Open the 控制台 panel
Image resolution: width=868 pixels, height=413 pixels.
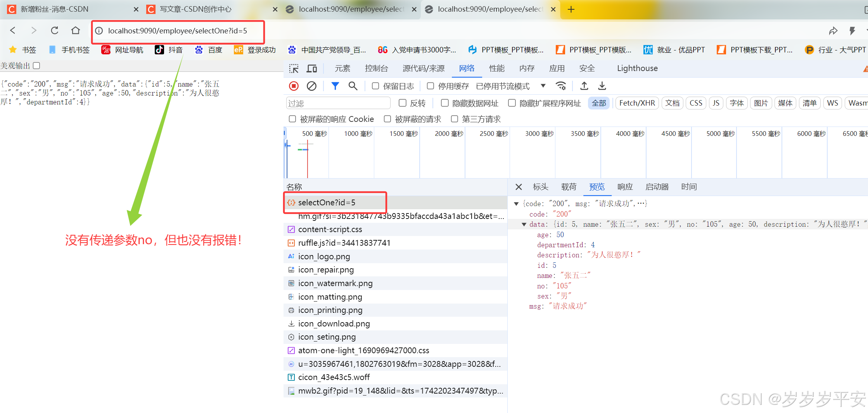tap(376, 68)
